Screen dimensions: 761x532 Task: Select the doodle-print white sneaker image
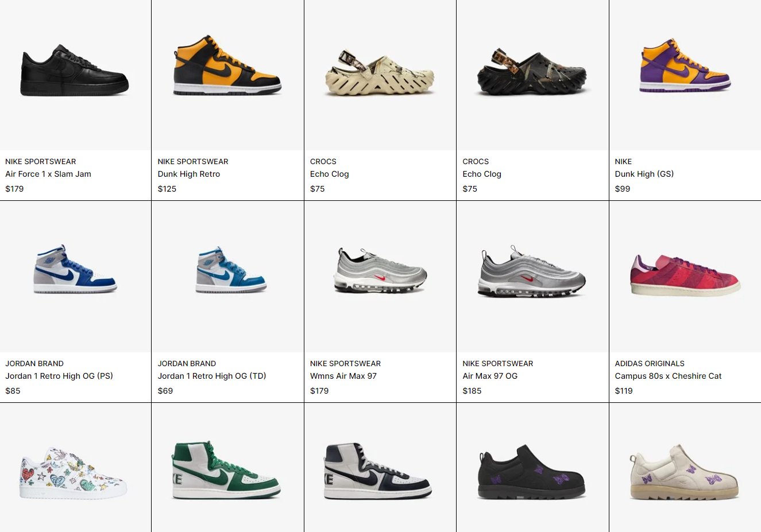74,473
